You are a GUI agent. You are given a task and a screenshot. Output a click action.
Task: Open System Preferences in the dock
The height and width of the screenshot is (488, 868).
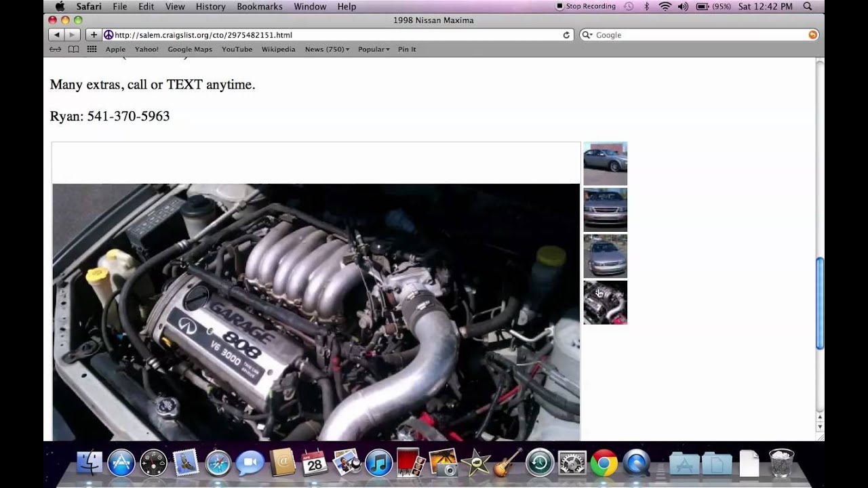pos(572,464)
